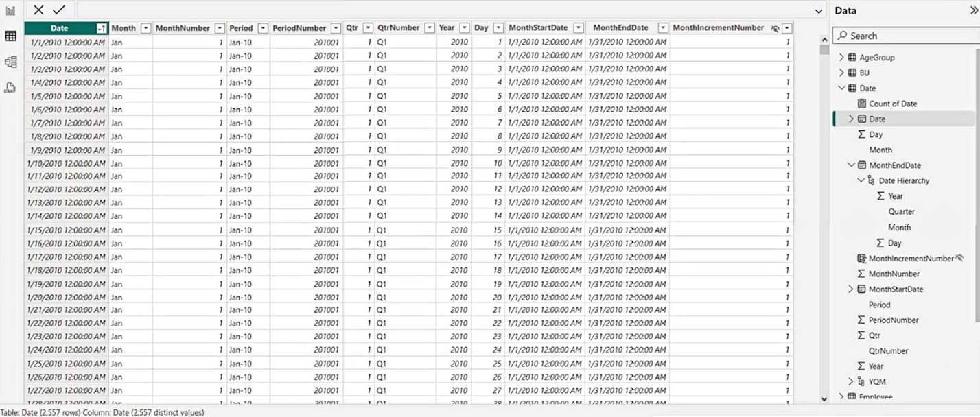This screenshot has height=417, width=980.
Task: Collapse the MonthEndDate field
Action: tap(852, 165)
